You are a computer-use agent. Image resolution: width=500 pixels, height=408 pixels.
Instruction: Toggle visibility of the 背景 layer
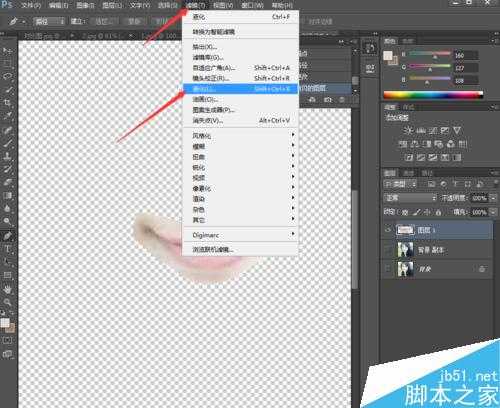pos(388,269)
